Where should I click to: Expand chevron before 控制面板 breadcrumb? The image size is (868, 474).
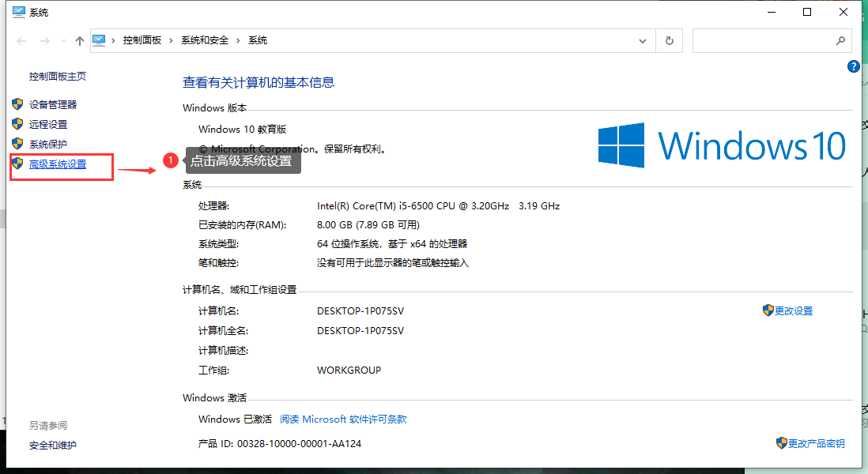pyautogui.click(x=114, y=40)
